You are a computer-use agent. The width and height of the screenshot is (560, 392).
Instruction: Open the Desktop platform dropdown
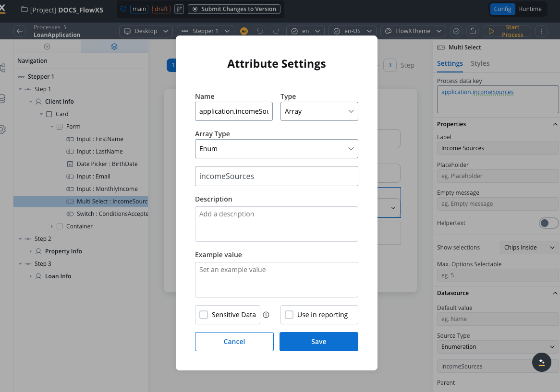pyautogui.click(x=146, y=31)
